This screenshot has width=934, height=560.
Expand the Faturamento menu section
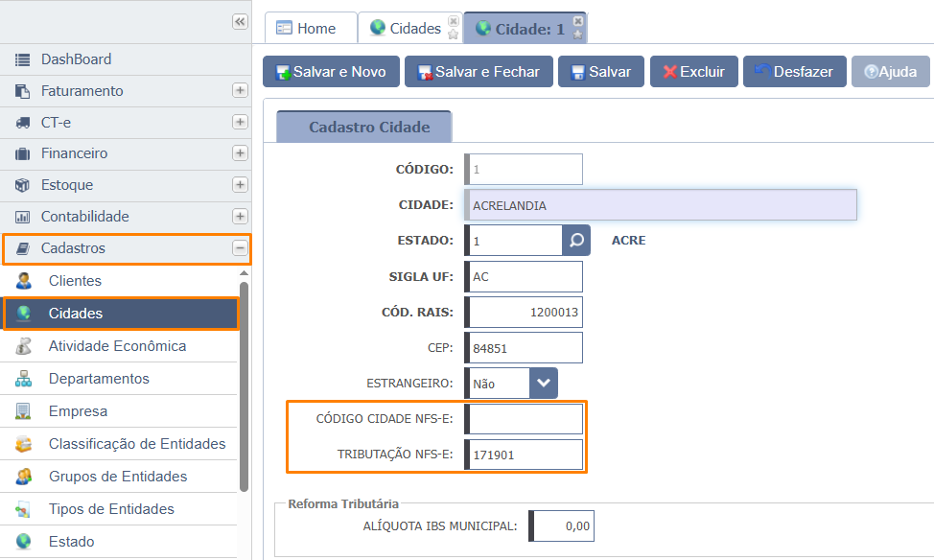pos(240,90)
